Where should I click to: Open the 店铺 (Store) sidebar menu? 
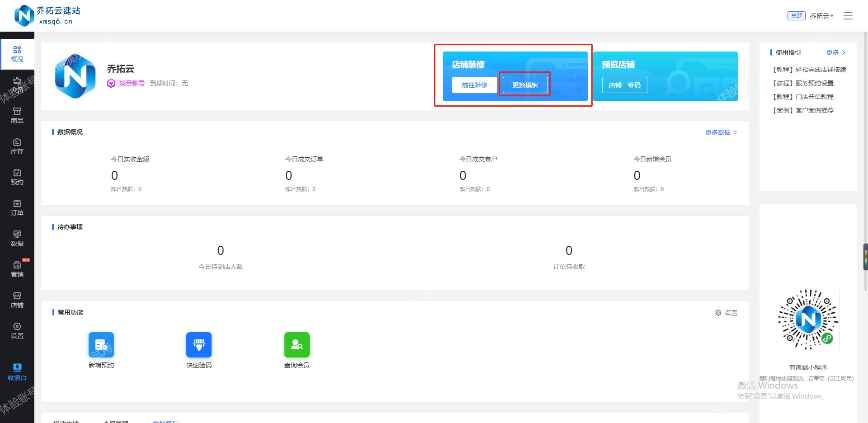pos(17,300)
